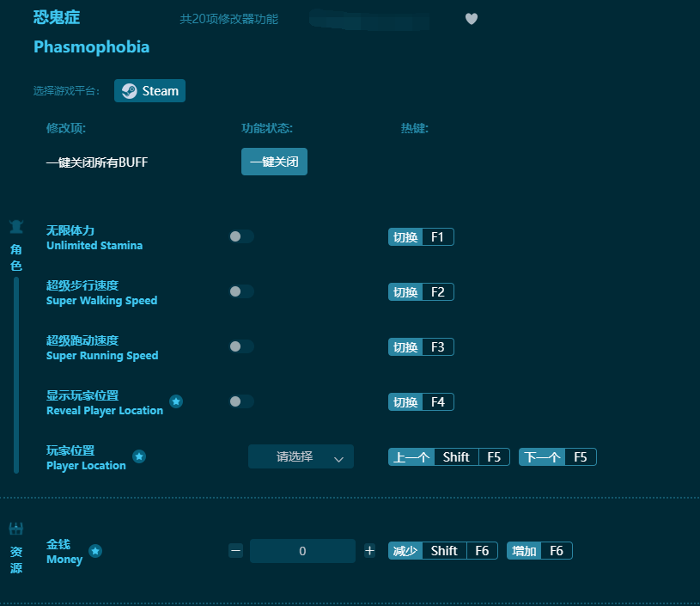
Task: Click the 一键关闭 disable all buffs button
Action: (274, 162)
